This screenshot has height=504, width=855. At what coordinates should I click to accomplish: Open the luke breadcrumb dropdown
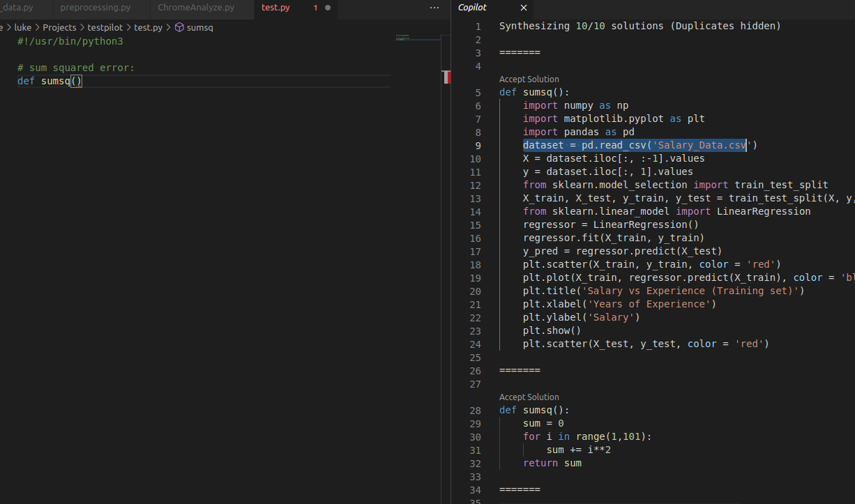click(22, 27)
